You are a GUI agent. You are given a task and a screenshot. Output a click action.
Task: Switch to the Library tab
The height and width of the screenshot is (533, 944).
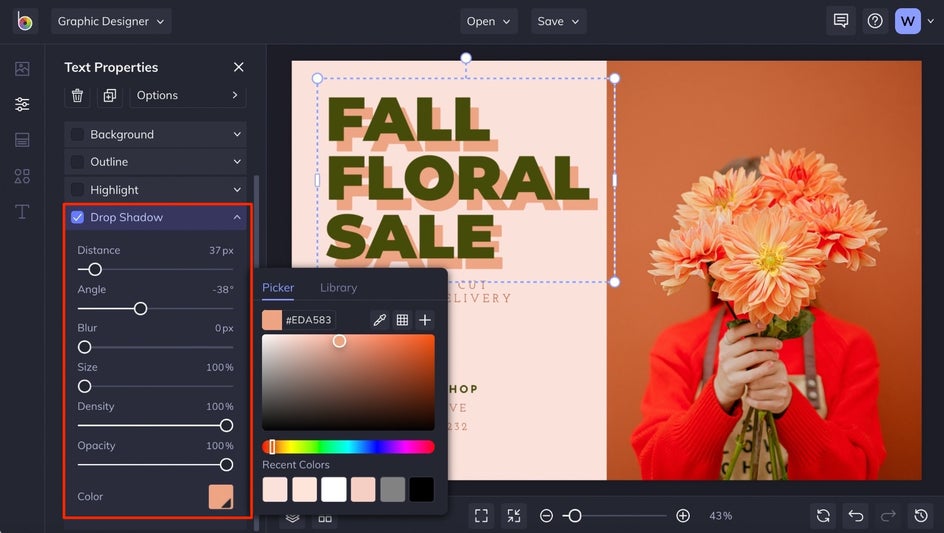tap(338, 288)
